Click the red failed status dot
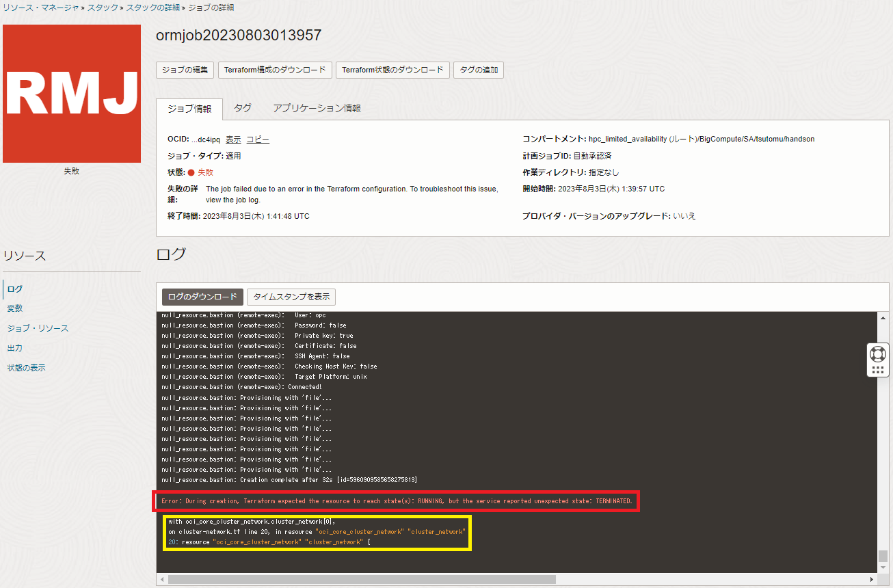 (x=191, y=173)
